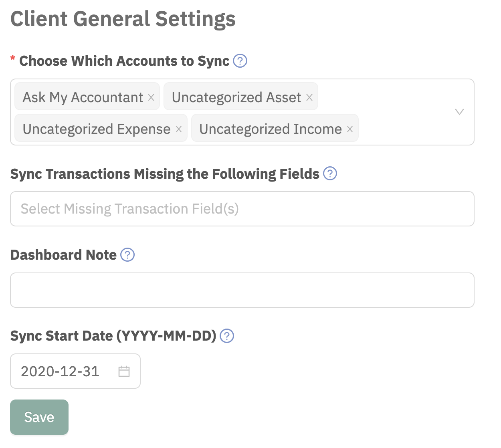Select the Uncategorized Income tag label
This screenshot has height=448, width=501.
270,129
